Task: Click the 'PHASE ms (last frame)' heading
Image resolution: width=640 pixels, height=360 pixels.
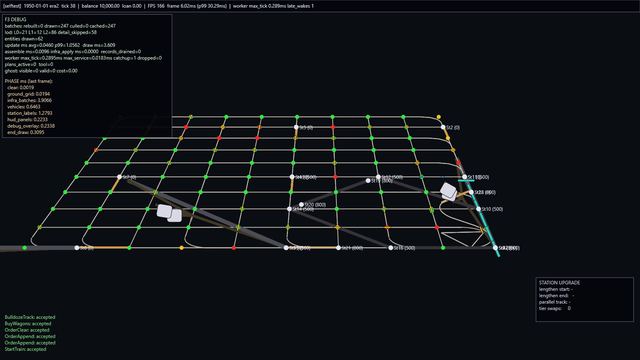Action: [x=29, y=81]
